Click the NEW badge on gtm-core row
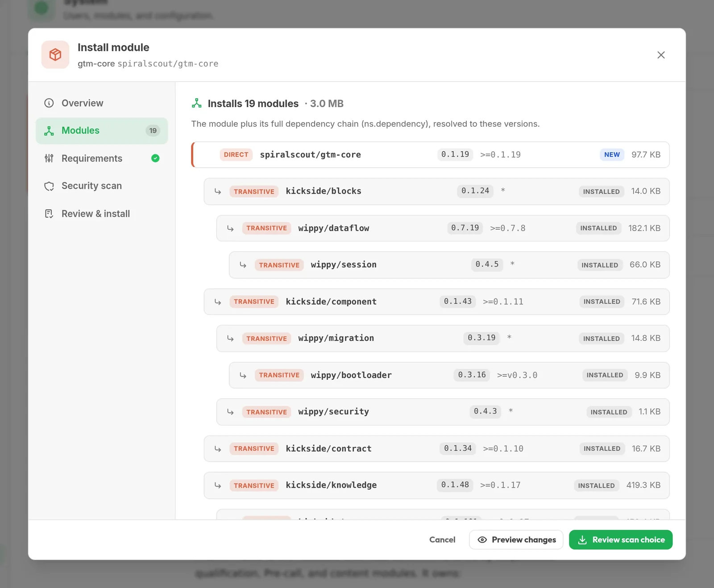Image resolution: width=714 pixels, height=588 pixels. pyautogui.click(x=612, y=155)
